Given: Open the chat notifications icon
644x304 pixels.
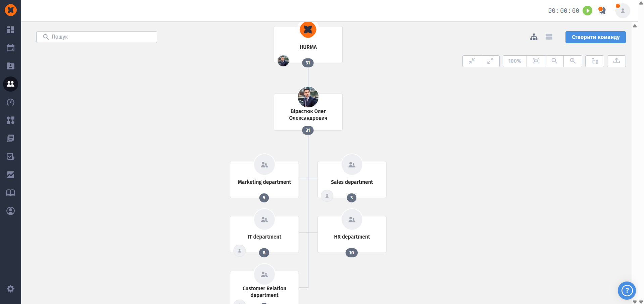Looking at the screenshot, I should point(602,11).
